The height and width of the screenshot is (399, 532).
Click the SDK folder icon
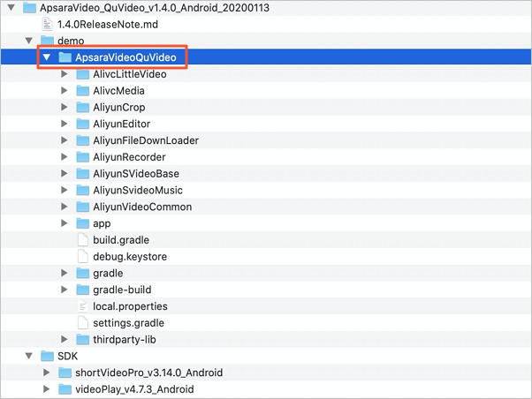pos(47,356)
